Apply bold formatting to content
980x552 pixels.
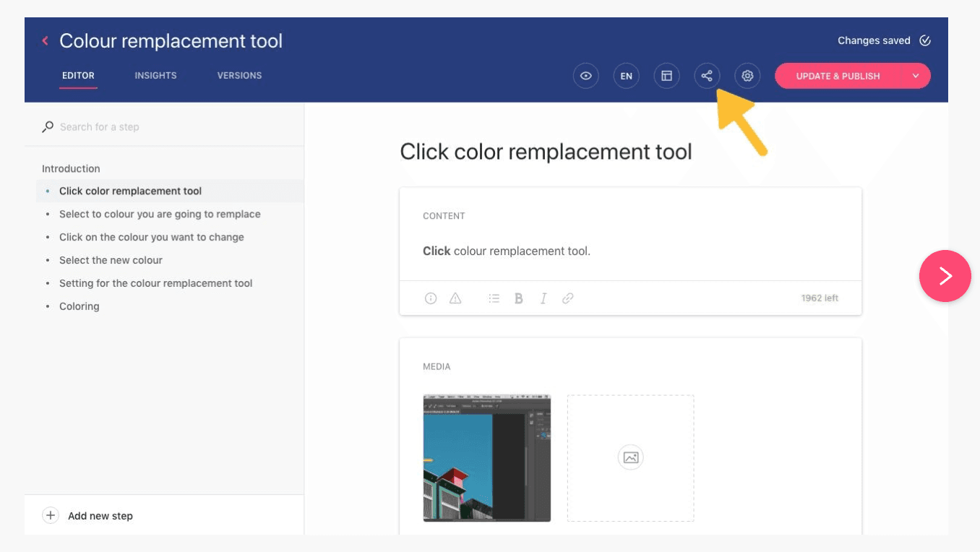pyautogui.click(x=518, y=298)
